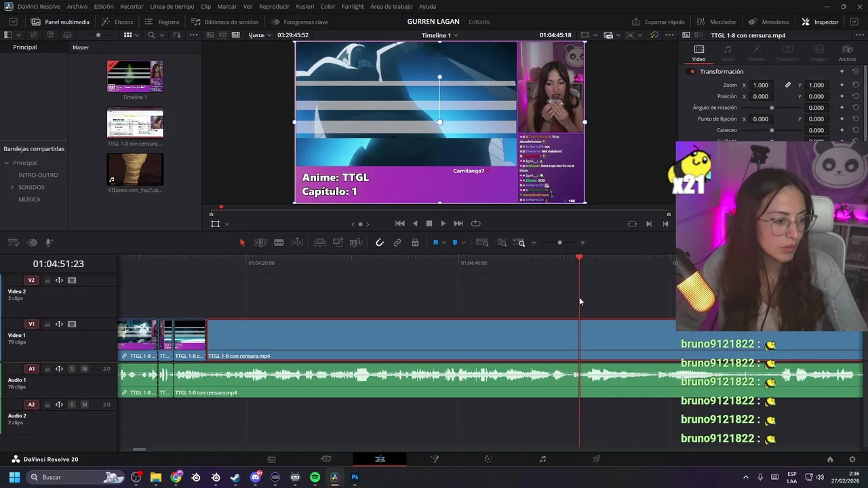
Task: Activate the Trim edit mode tool
Action: [260, 243]
